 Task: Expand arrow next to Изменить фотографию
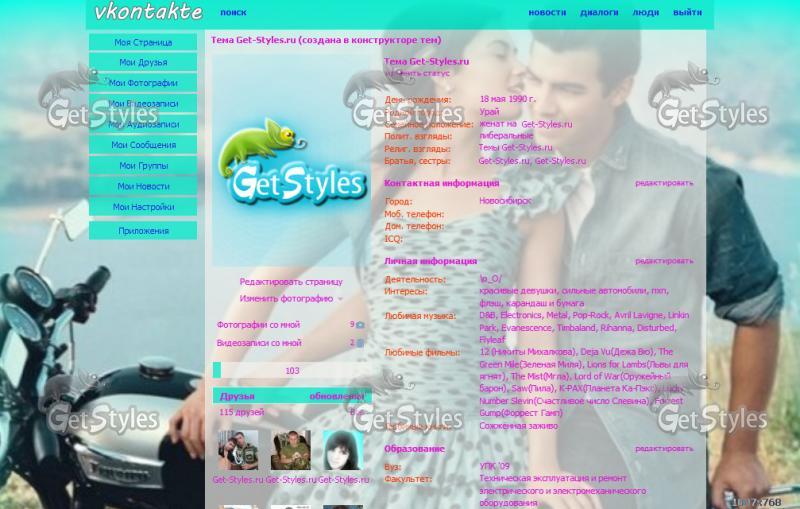tap(340, 299)
